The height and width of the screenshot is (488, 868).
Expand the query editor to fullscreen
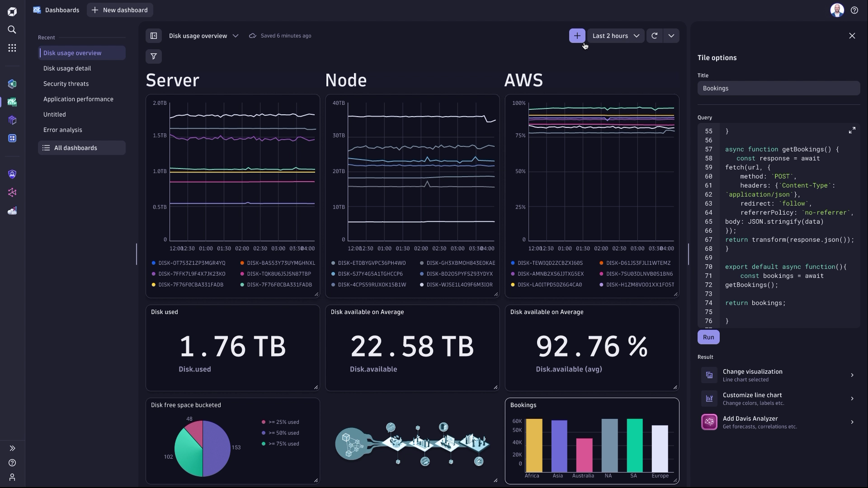[852, 131]
